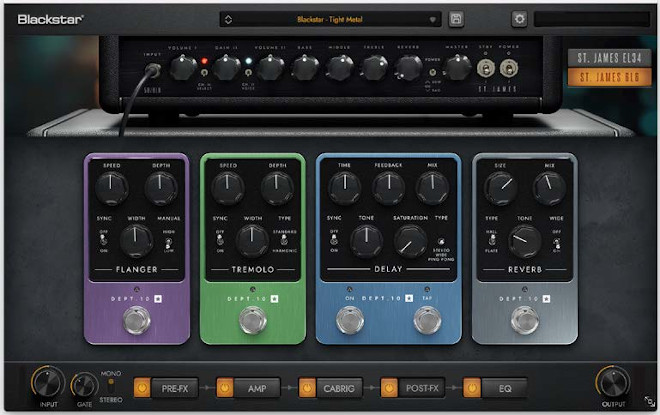Open the Blackstar - Tight Metal preset dropdown
Viewport: 660px width, 415px height.
tap(328, 19)
